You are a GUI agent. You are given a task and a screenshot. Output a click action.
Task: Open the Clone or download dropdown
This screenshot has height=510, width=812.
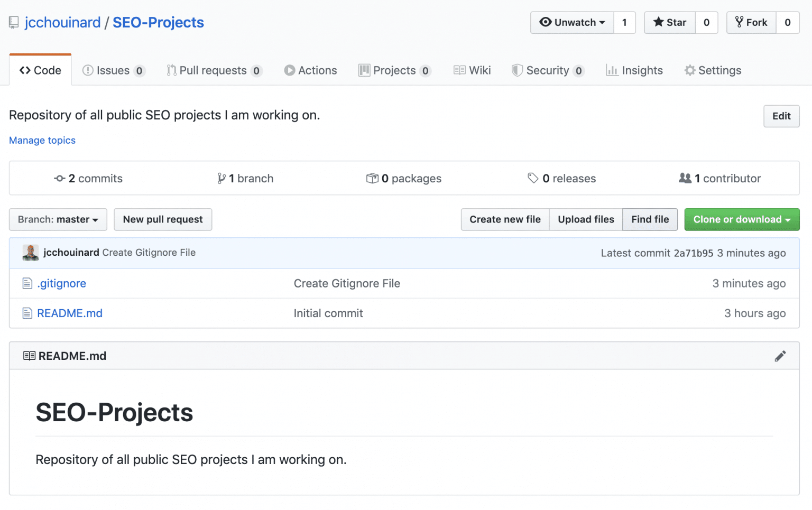point(742,219)
